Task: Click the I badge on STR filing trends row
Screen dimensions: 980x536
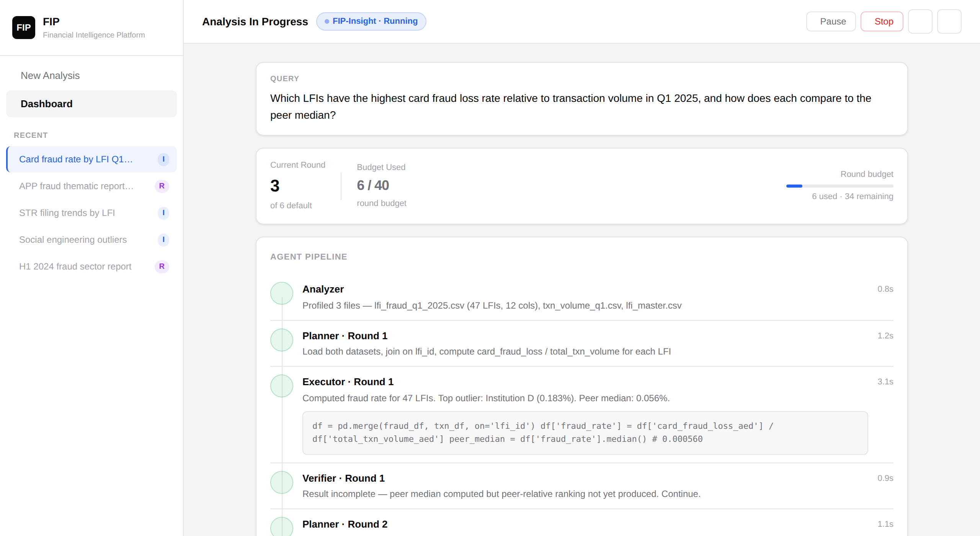Action: [163, 213]
